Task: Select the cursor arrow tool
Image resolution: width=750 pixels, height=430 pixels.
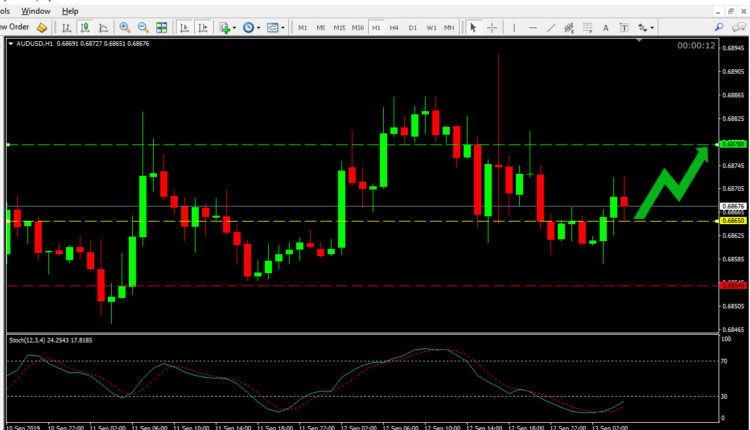Action: click(473, 28)
